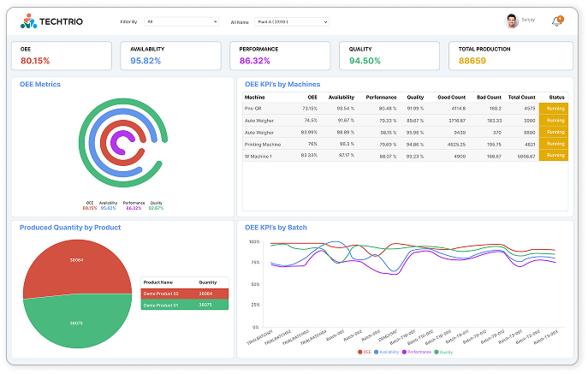
Task: Click Sanjay's profile avatar
Action: coord(512,21)
